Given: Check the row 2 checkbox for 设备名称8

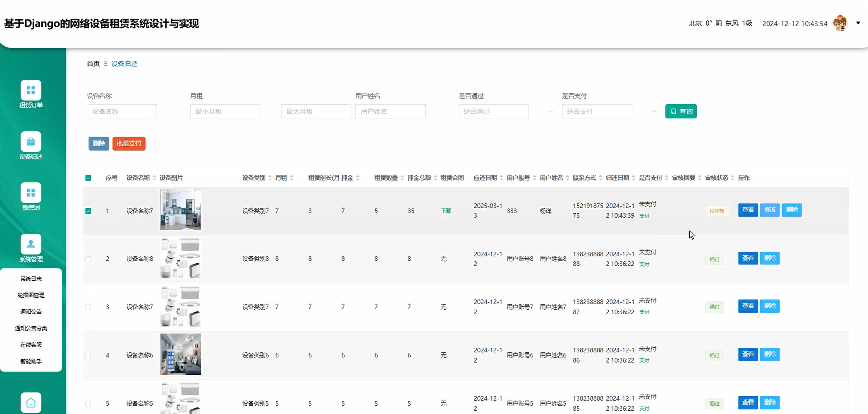Looking at the screenshot, I should point(88,259).
